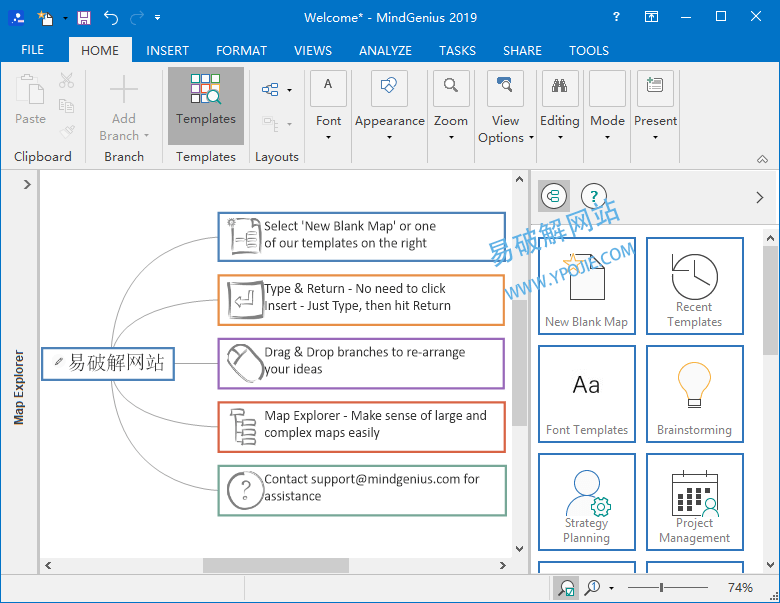Open the New Blank Map template

587,285
